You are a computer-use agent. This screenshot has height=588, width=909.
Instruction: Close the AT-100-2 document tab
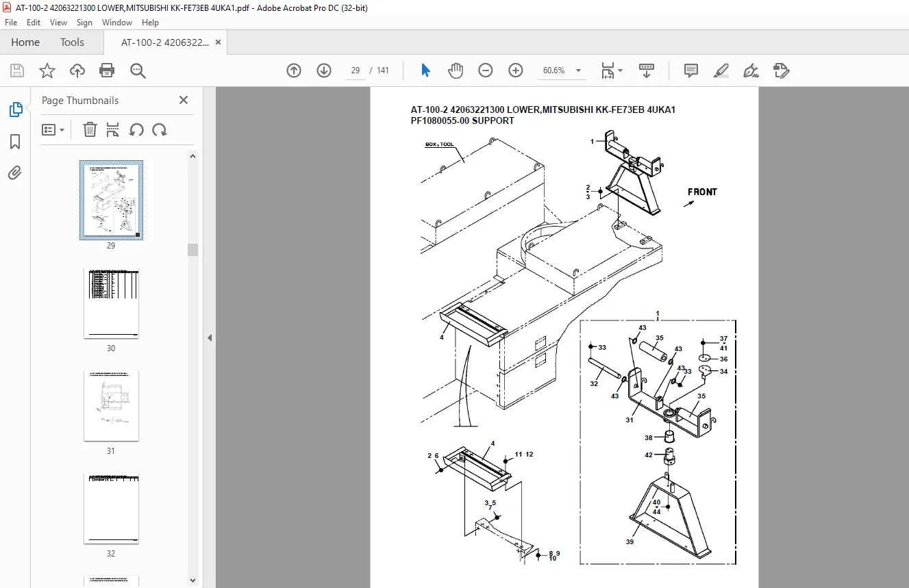(218, 42)
